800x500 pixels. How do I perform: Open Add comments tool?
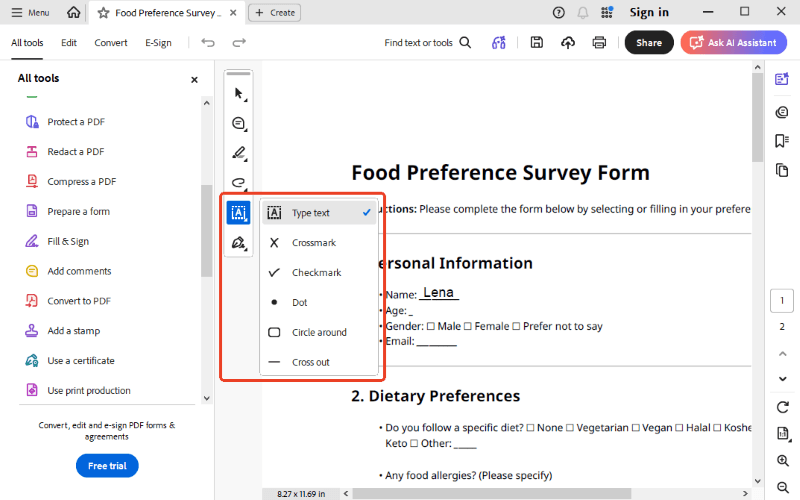68,271
